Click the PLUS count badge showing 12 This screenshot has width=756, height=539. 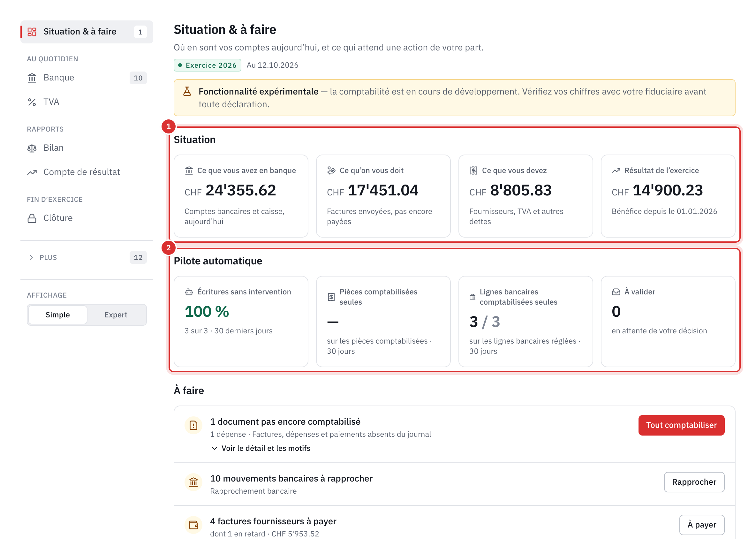tap(138, 258)
